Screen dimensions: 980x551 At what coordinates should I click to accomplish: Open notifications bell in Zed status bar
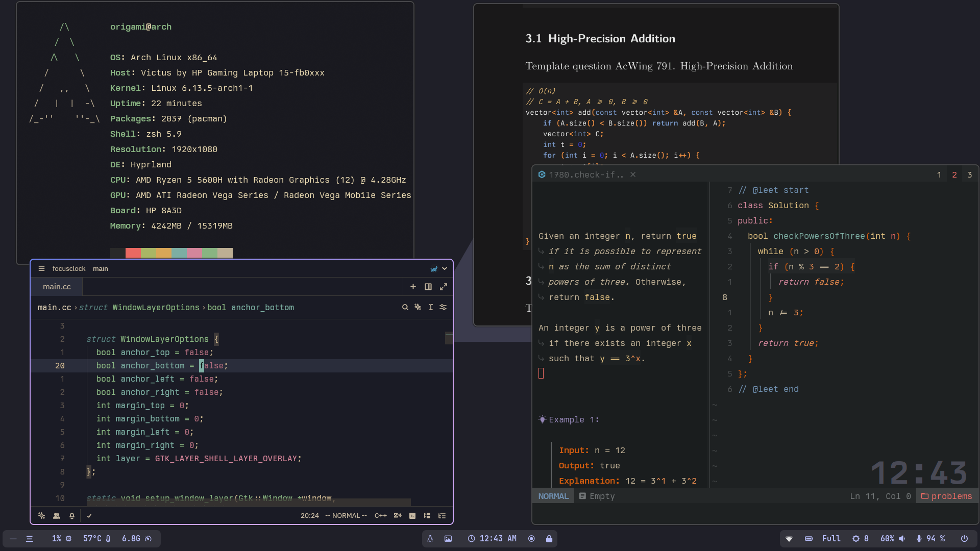[72, 516]
